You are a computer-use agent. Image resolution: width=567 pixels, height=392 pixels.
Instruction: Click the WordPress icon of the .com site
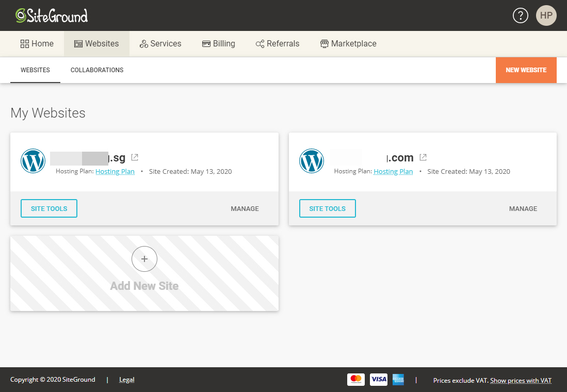point(311,161)
